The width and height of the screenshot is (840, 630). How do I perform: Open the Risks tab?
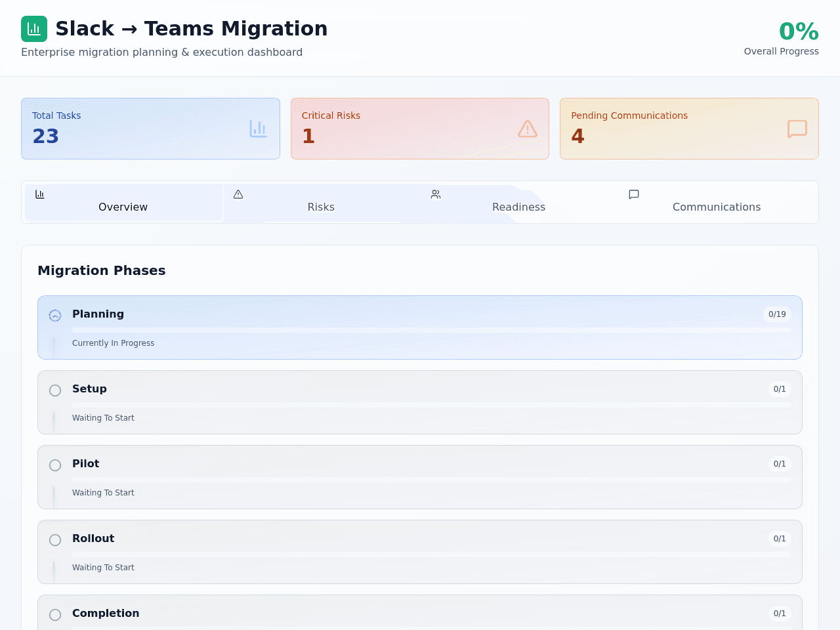pyautogui.click(x=321, y=202)
